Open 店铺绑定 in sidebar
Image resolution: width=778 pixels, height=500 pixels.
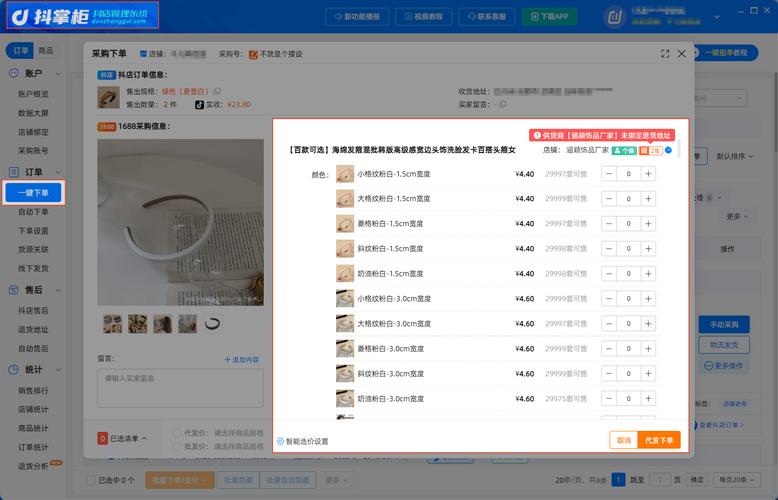point(33,132)
